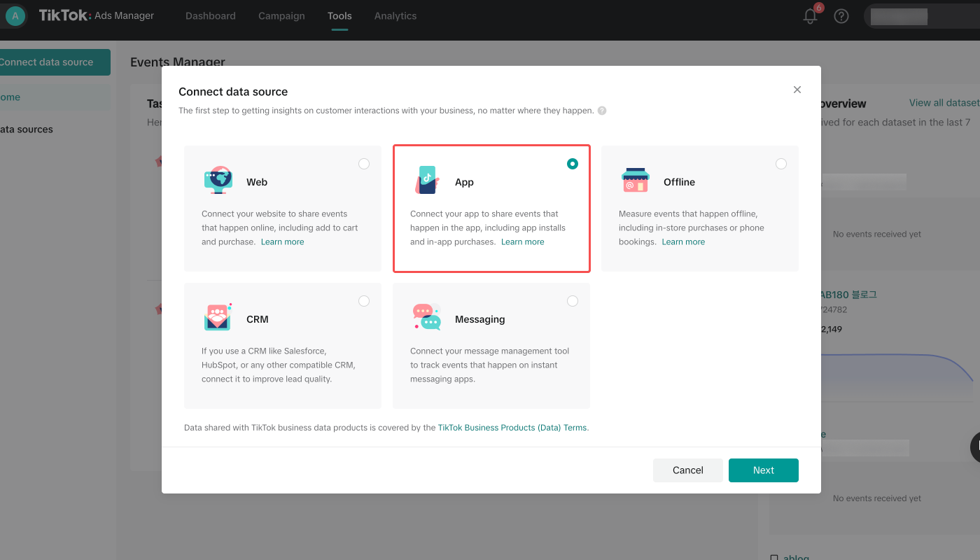Open the notifications bell icon
The height and width of the screenshot is (560, 980).
pyautogui.click(x=810, y=16)
